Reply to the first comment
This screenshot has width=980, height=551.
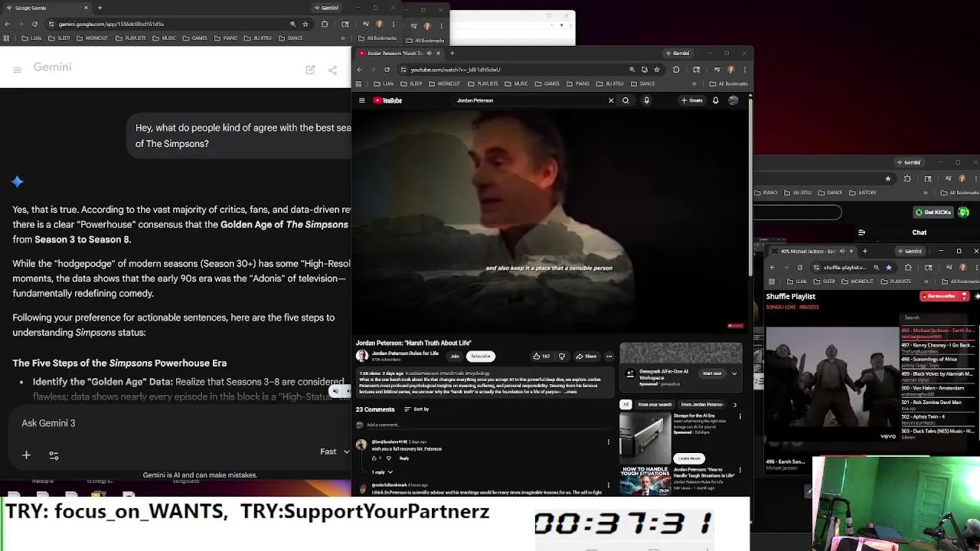tap(404, 458)
